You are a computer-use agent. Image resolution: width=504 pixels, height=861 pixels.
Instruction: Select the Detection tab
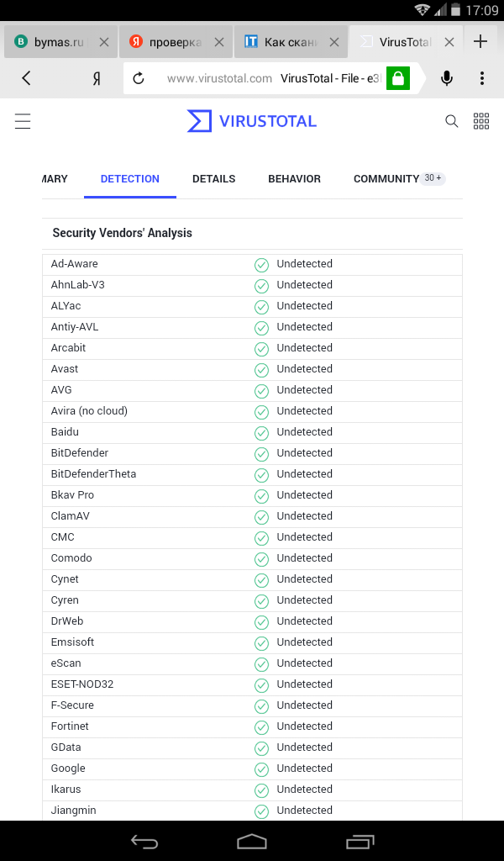pyautogui.click(x=129, y=179)
